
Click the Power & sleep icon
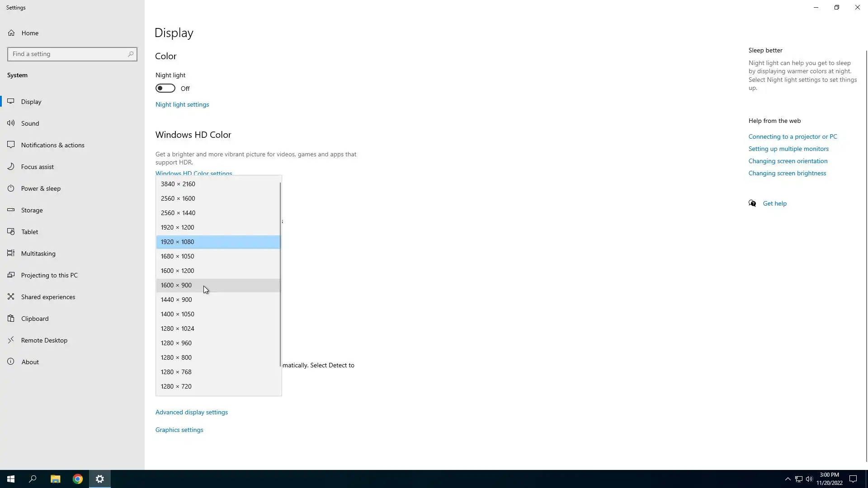coord(11,188)
